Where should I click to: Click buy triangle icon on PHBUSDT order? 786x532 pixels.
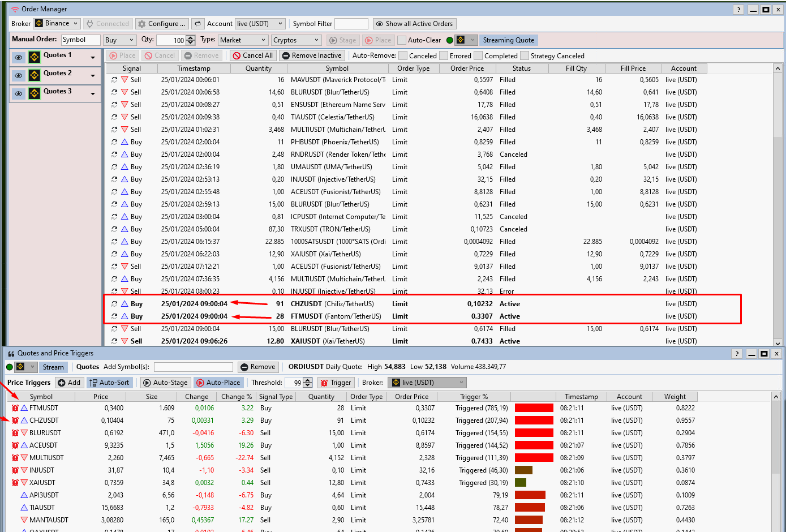[x=124, y=142]
